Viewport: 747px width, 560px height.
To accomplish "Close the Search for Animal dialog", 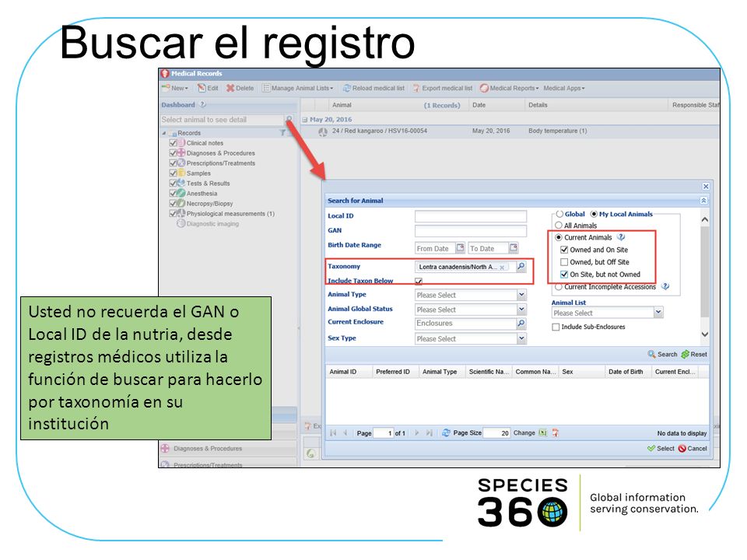I will (x=706, y=187).
